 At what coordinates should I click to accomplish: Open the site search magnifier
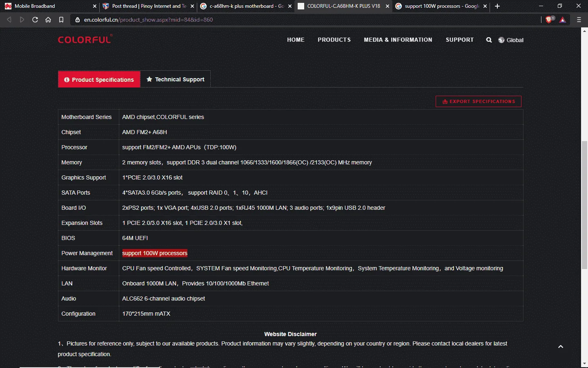coord(489,40)
